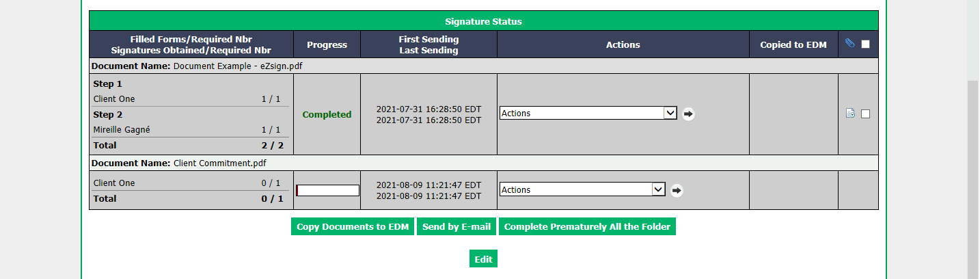Execute action arrow for Document Example row
The width and height of the screenshot is (980, 279).
[688, 114]
